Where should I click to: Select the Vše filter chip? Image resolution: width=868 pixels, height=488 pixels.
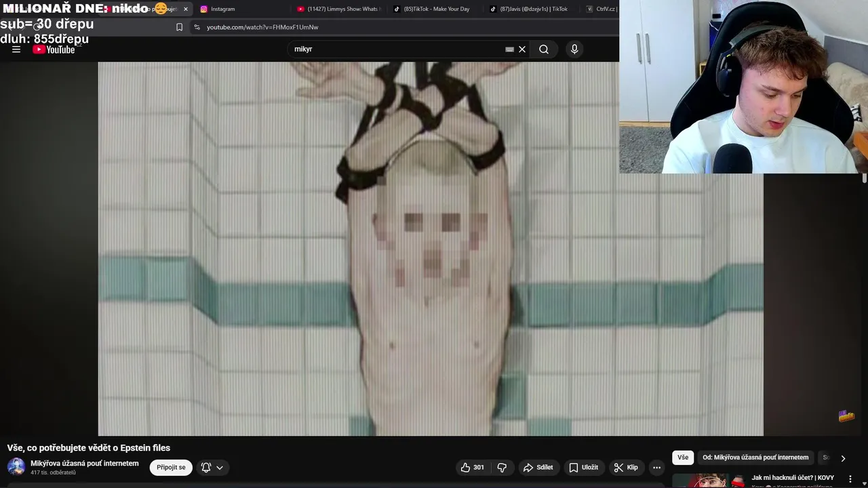[683, 457]
